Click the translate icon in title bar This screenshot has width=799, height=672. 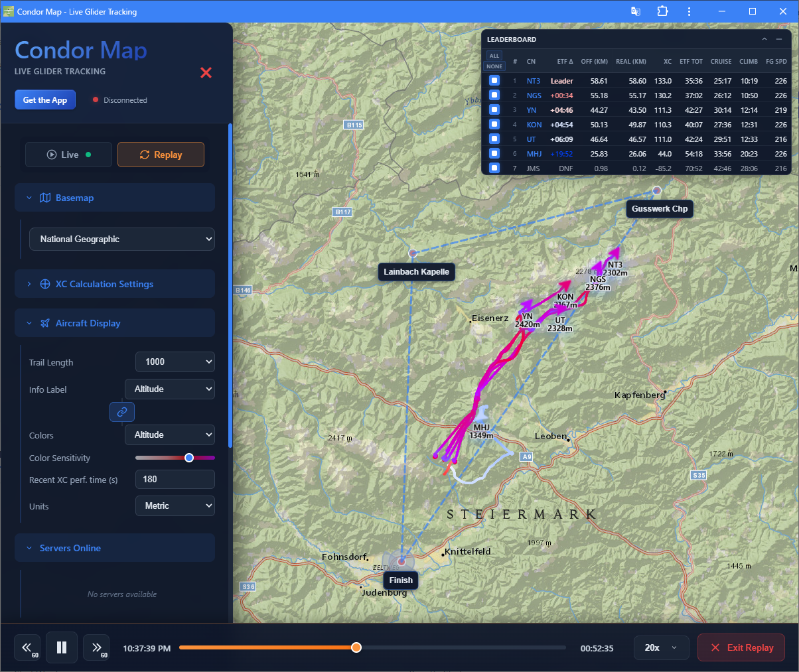coord(636,11)
